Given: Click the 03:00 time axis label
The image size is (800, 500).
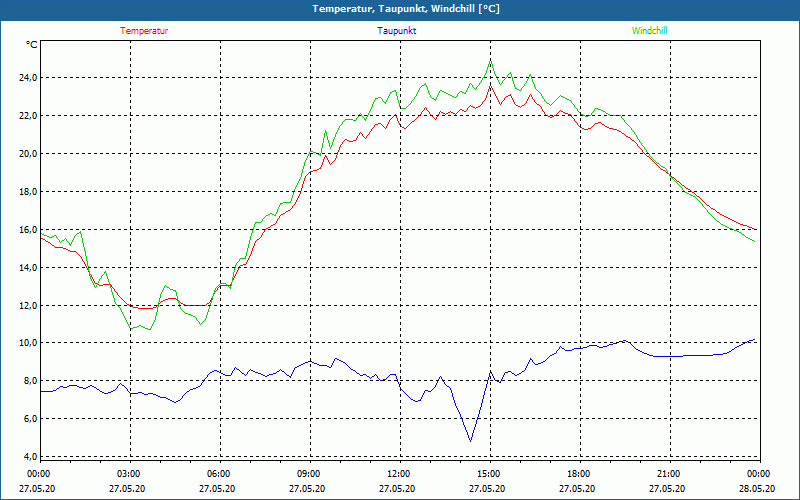Looking at the screenshot, I should (127, 474).
